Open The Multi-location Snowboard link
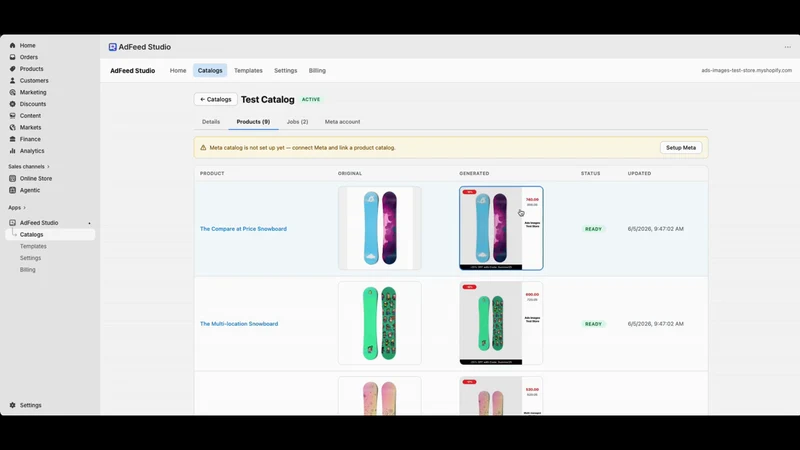Screen dimensions: 800x450 239,324
